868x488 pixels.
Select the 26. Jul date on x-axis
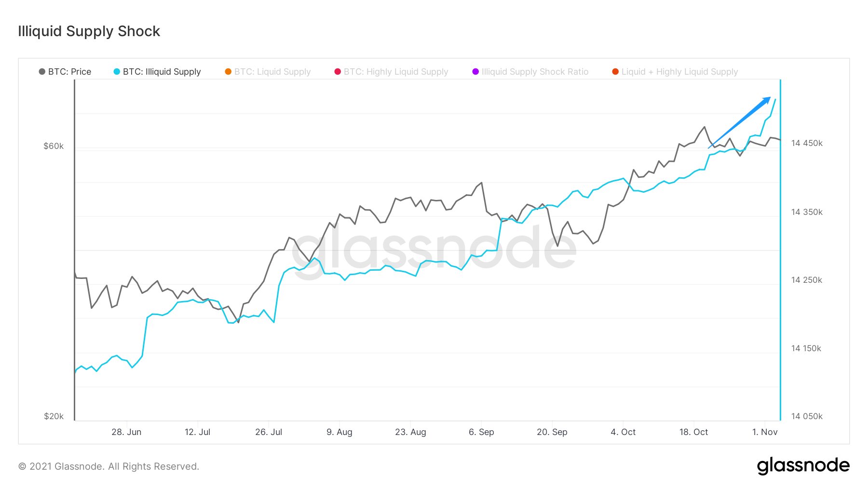269,432
